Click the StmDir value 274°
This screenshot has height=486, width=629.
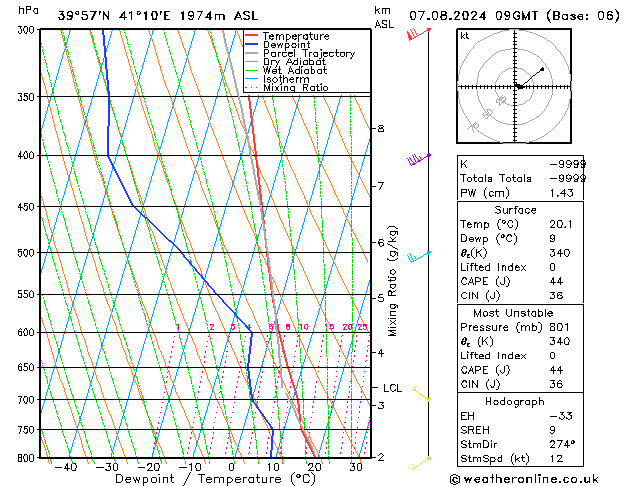coord(562,444)
